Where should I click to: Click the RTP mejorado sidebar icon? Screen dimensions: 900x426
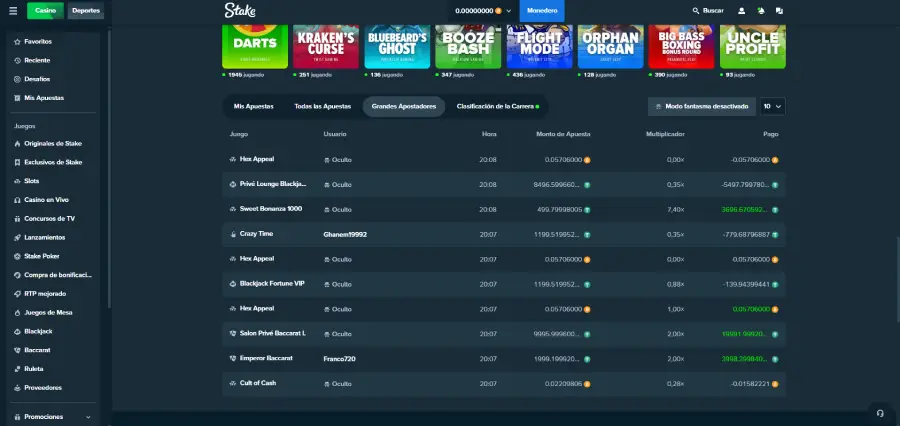pyautogui.click(x=18, y=293)
